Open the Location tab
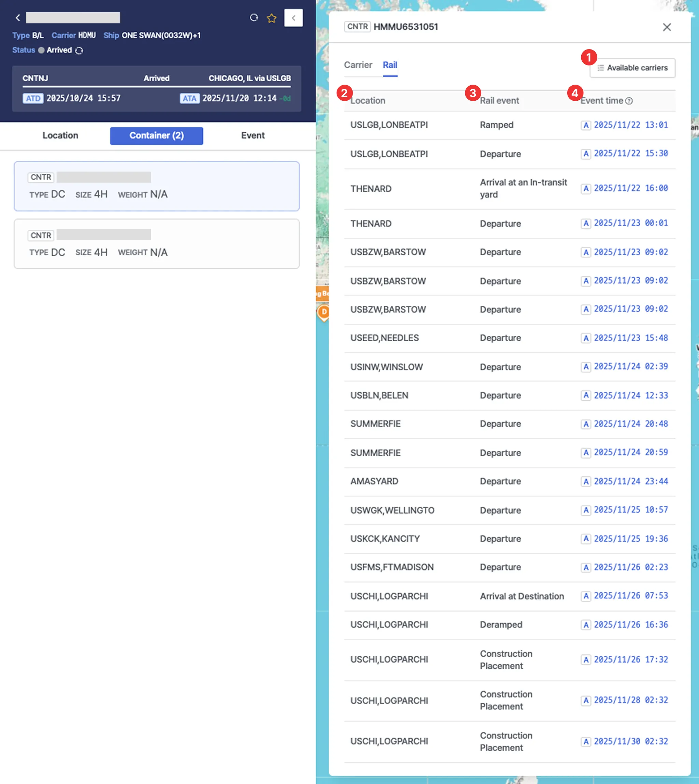Image resolution: width=699 pixels, height=784 pixels. coord(60,135)
